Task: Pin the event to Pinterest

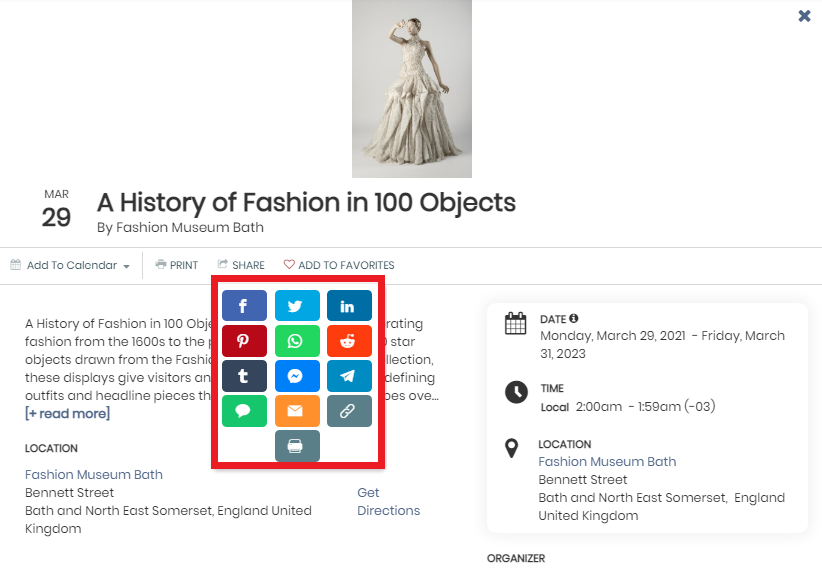Action: (x=244, y=341)
